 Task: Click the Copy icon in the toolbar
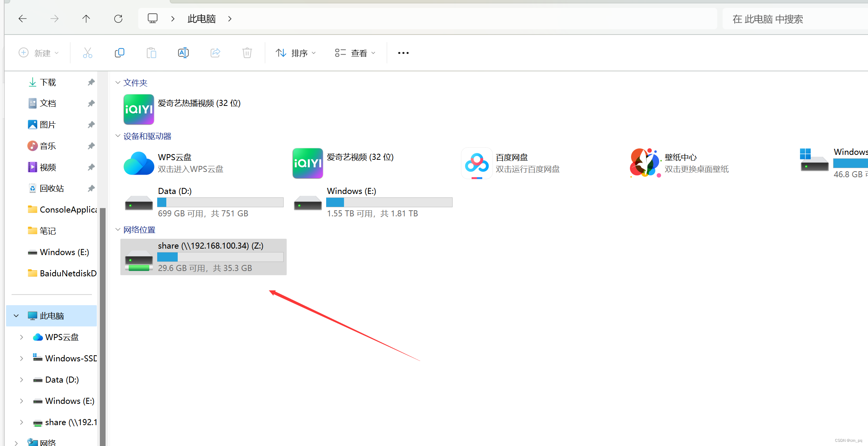pyautogui.click(x=119, y=53)
